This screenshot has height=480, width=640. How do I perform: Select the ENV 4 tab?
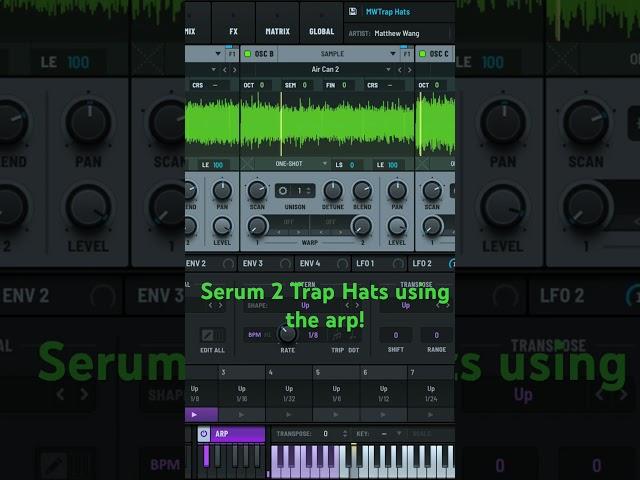point(322,264)
